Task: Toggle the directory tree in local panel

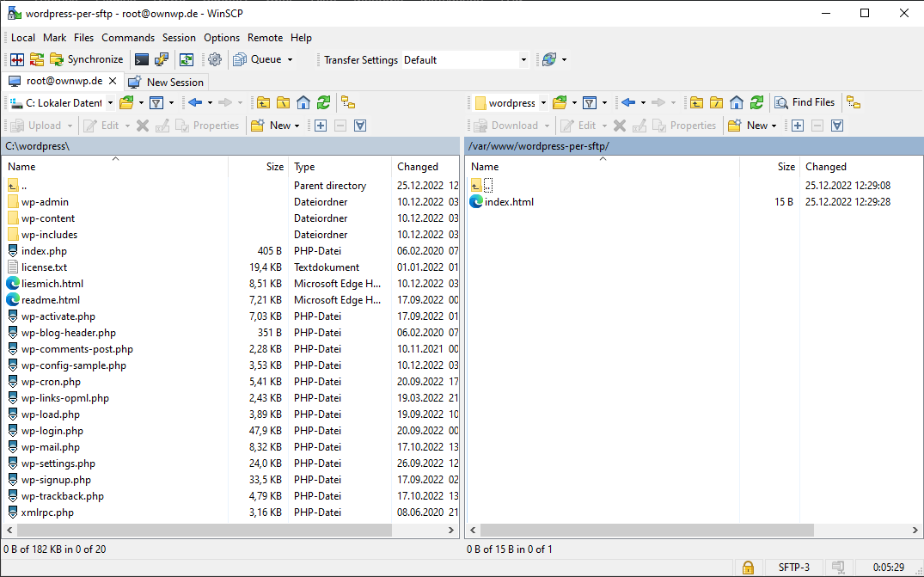Action: point(348,102)
